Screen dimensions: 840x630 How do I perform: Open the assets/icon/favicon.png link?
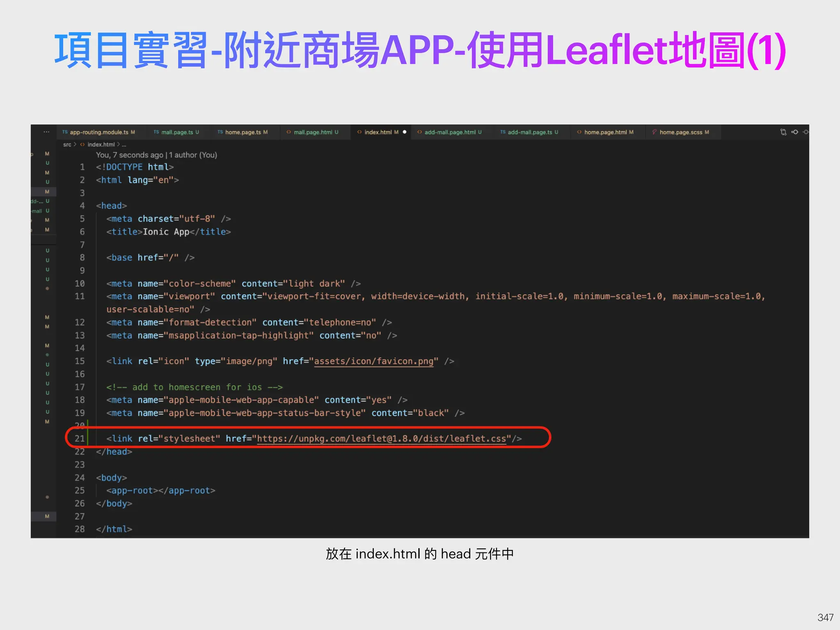point(374,361)
